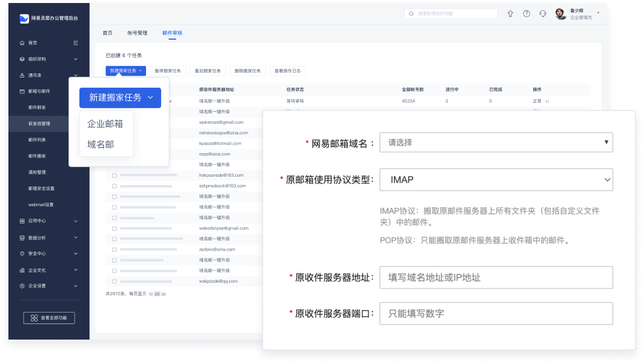
Task: Click the pause icon in the 操作 column
Action: (x=547, y=101)
